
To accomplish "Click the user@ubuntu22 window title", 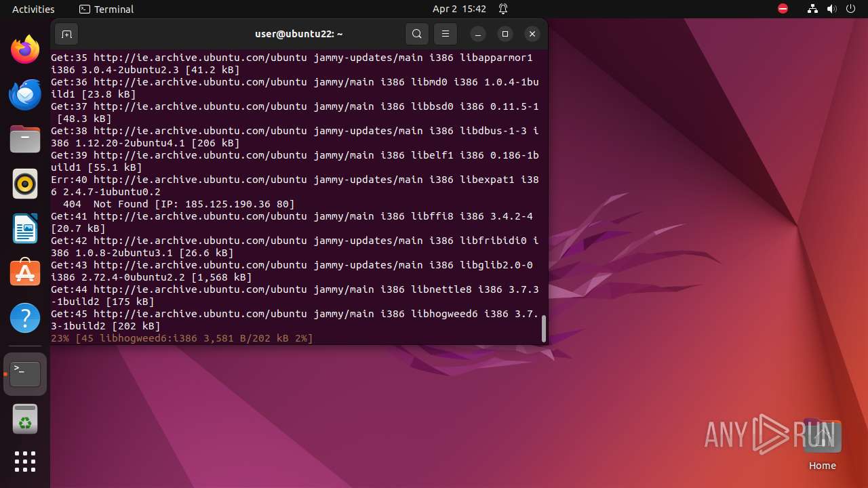I will (x=298, y=34).
